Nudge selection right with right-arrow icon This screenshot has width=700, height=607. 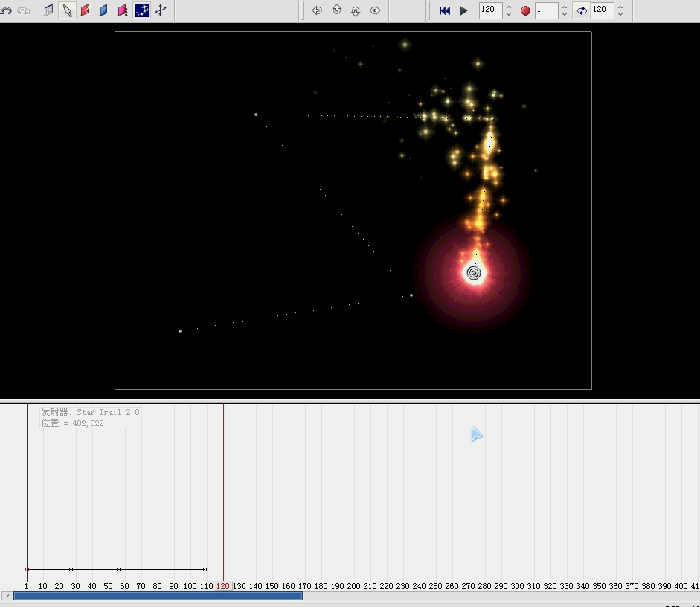[x=376, y=10]
